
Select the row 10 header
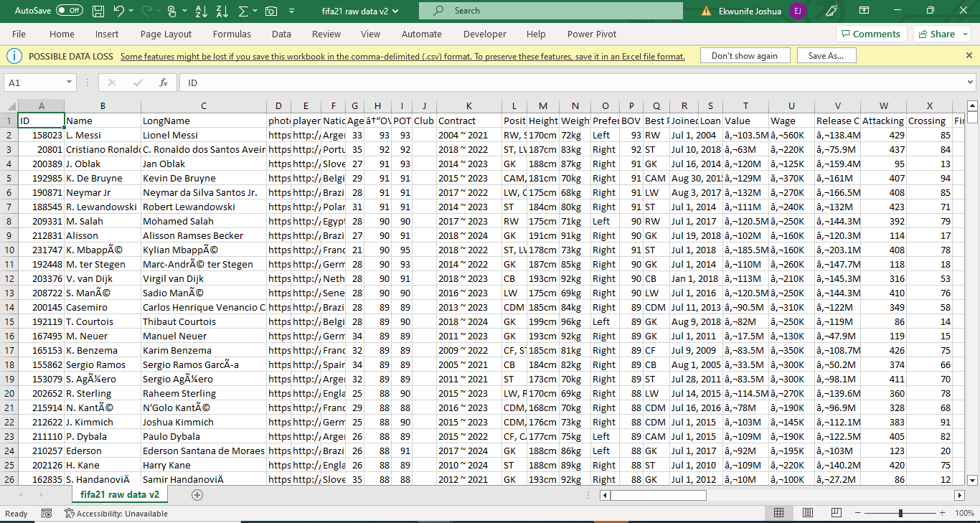point(9,250)
